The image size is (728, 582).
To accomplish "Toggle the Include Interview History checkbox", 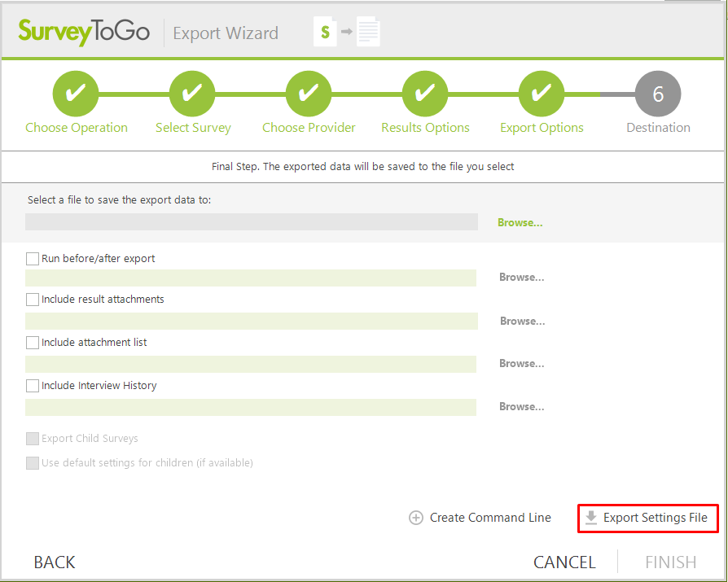I will (x=33, y=386).
